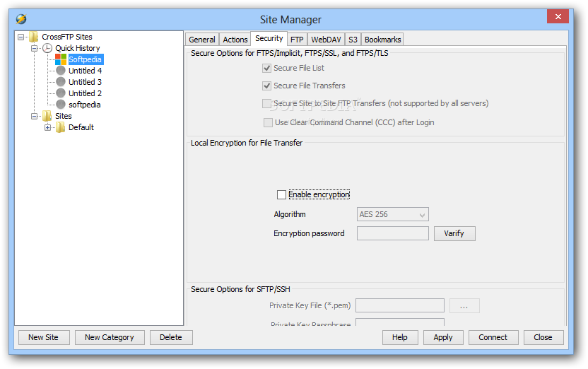Switch to the General tab
The image size is (588, 369).
201,40
